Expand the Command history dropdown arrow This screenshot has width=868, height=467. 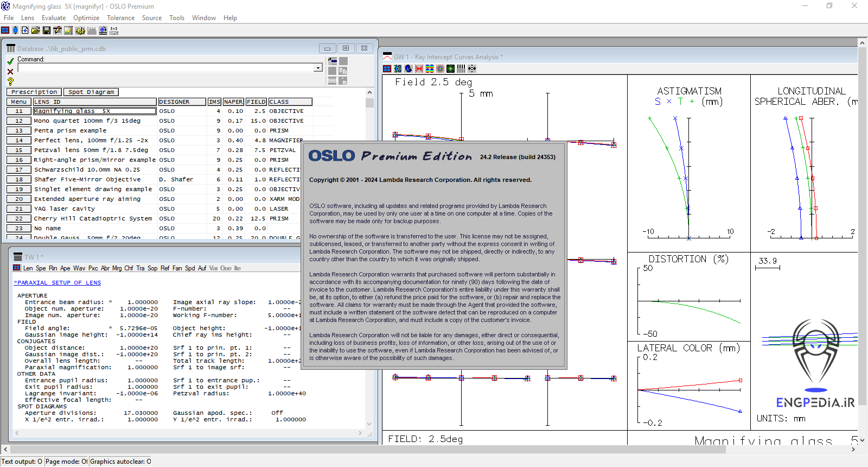(x=318, y=68)
